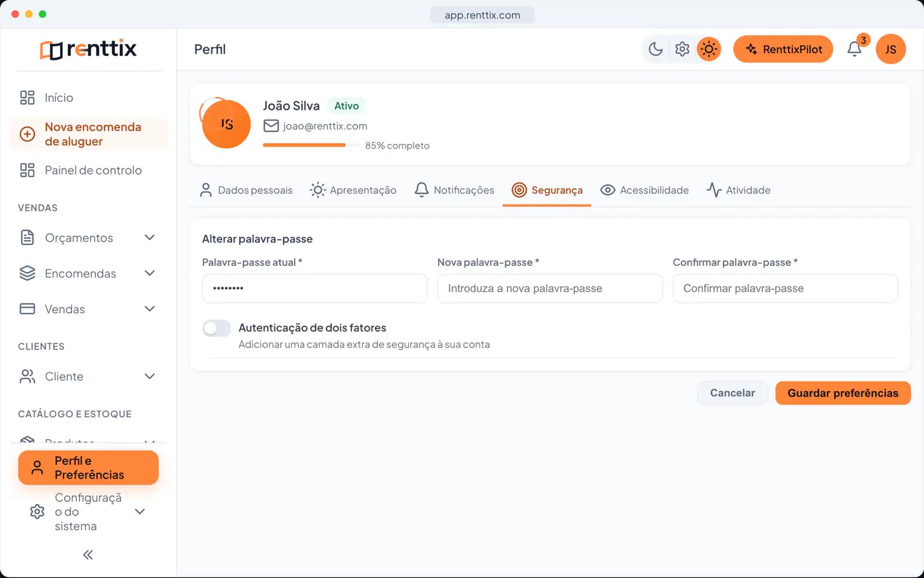The height and width of the screenshot is (578, 924).
Task: Collapse sidebar with double chevron icon
Action: (88, 555)
